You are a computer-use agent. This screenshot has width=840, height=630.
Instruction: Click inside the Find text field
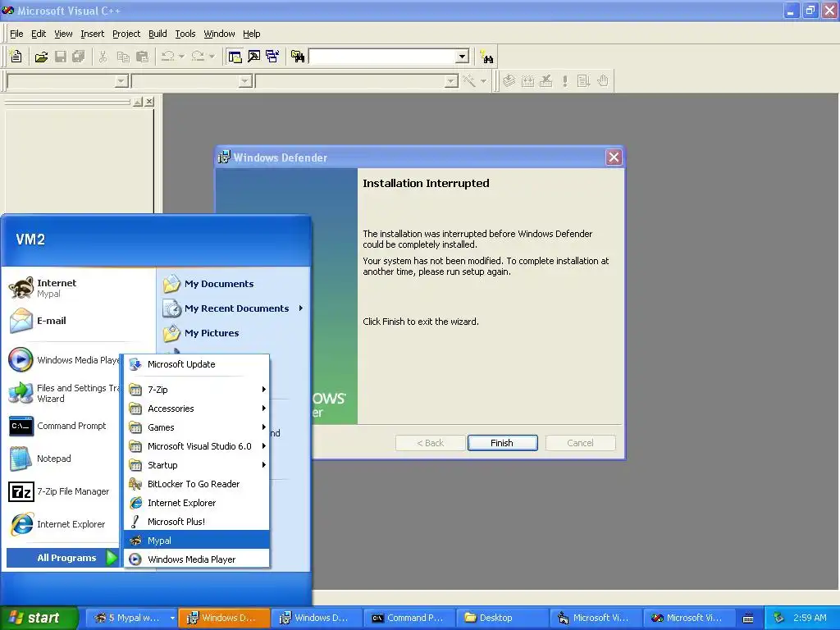pos(382,57)
